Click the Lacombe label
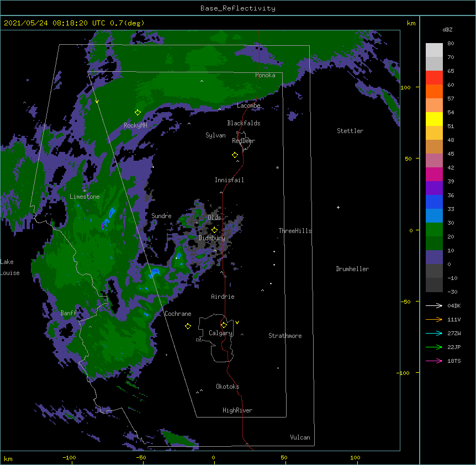This screenshot has height=465, width=476. (x=248, y=105)
